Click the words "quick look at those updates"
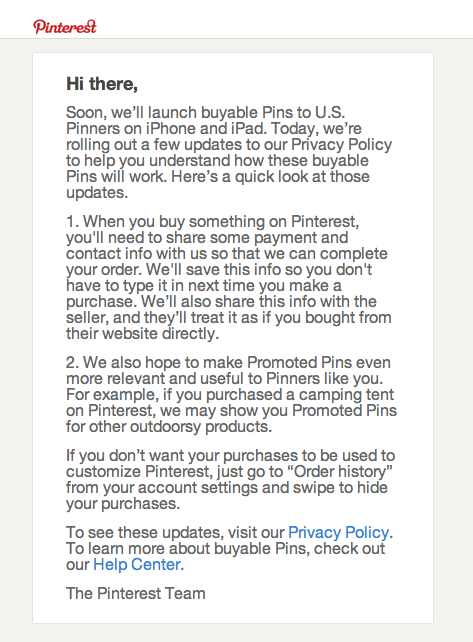Viewport: 473px width, 642px height. 218,185
